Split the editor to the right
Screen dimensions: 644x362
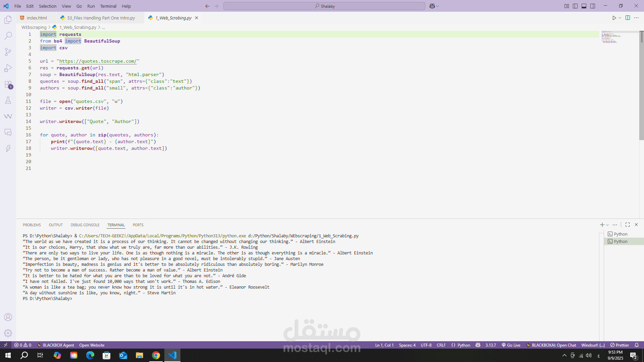[x=628, y=18]
